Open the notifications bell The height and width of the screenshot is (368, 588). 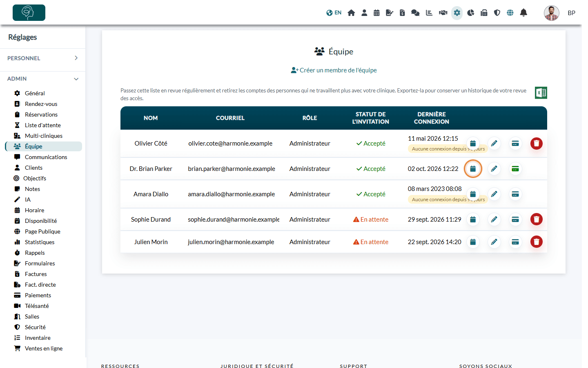coord(523,13)
